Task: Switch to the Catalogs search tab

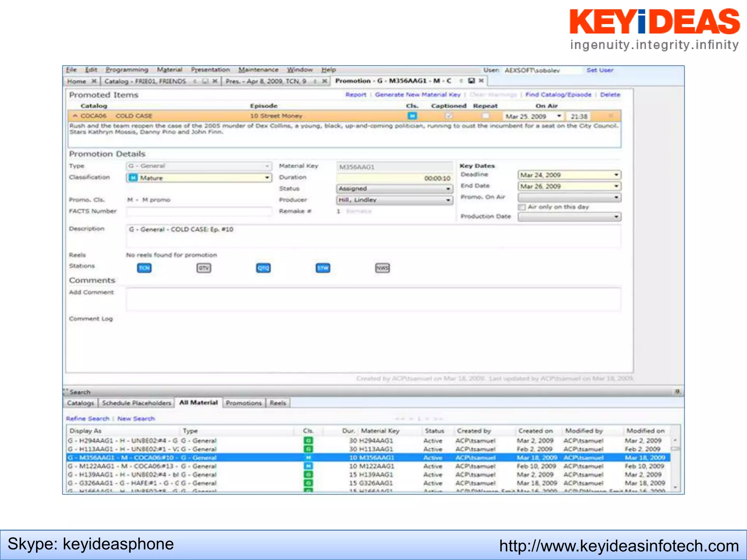Action: coord(80,403)
